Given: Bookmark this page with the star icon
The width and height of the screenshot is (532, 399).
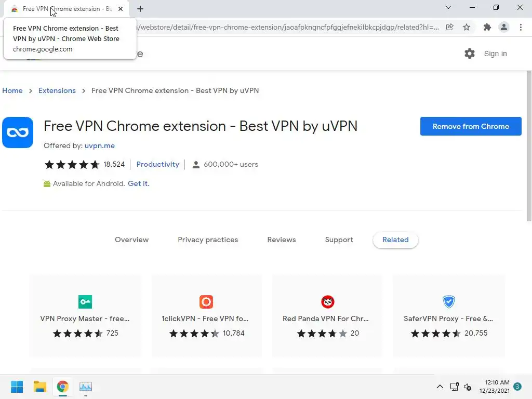Looking at the screenshot, I should [467, 27].
